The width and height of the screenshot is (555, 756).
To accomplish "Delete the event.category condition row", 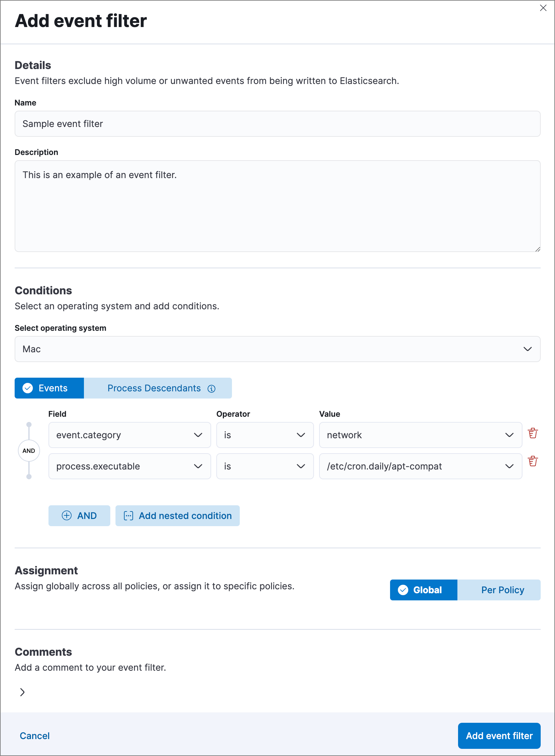I will click(533, 434).
